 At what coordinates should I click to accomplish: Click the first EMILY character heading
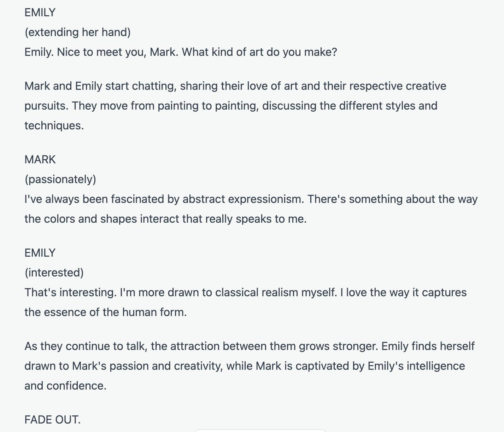point(40,12)
